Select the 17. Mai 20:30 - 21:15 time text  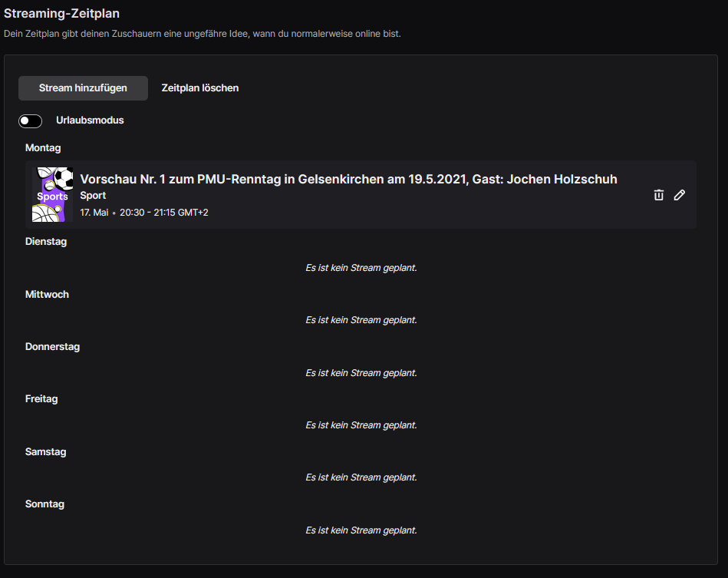[x=144, y=213]
